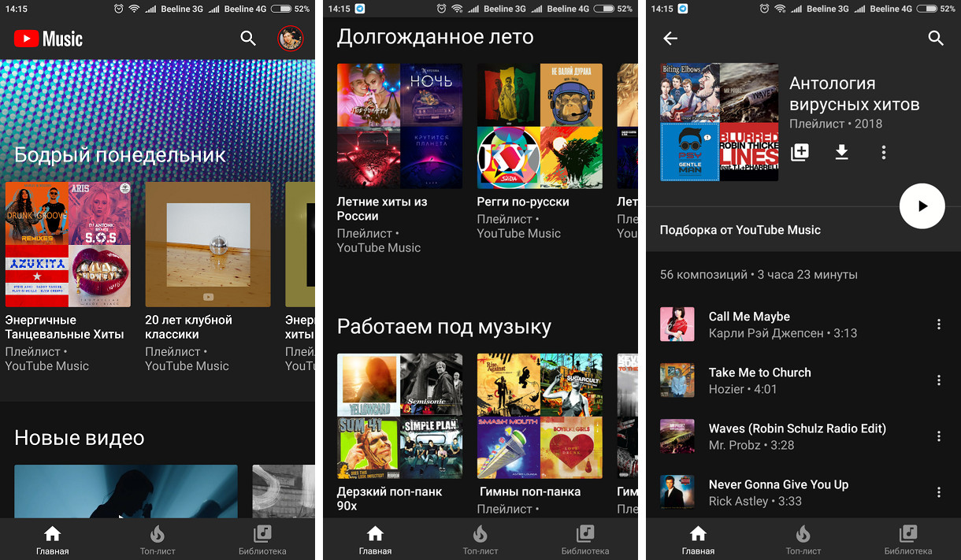Open three-dot menu for Never Gonna Give You Up
This screenshot has height=560, width=961.
pos(938,492)
